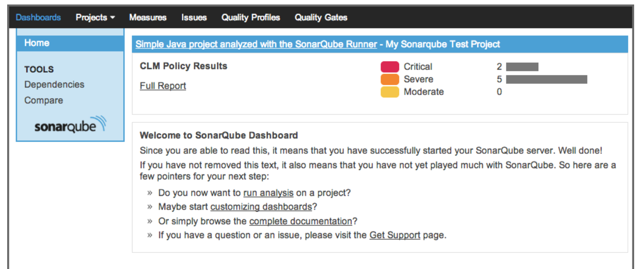The image size is (644, 269).
Task: Open the Simple Java project link
Action: [256, 44]
